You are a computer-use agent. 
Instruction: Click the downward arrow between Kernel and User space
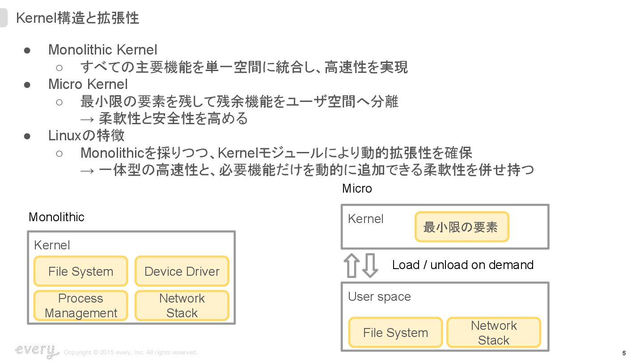point(370,265)
